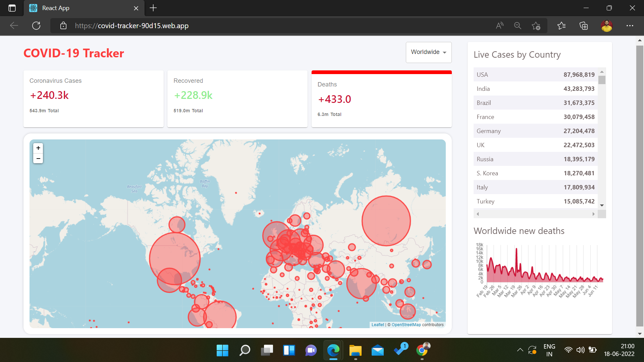This screenshot has width=644, height=362.
Task: Open Google Chrome from the taskbar
Action: 422,350
